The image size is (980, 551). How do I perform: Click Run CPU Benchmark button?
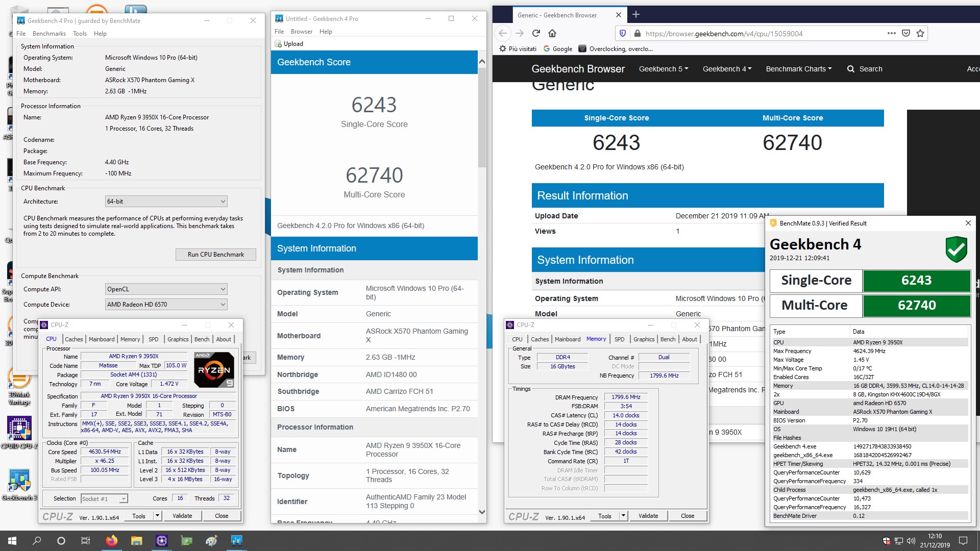pyautogui.click(x=216, y=255)
